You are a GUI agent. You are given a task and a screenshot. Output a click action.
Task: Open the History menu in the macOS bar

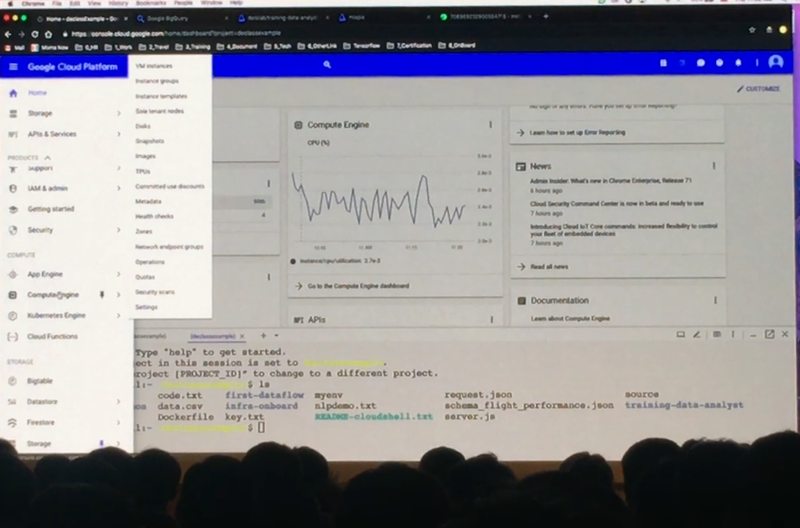pos(118,3)
